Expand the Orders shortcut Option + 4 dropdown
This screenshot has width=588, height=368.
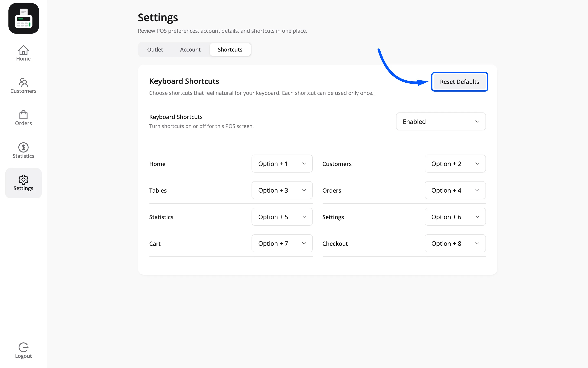(455, 190)
